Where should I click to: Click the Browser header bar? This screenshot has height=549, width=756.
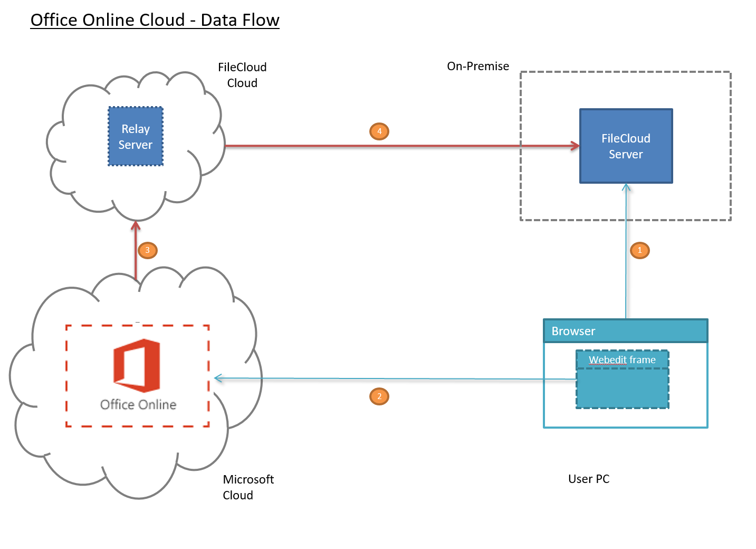(625, 331)
